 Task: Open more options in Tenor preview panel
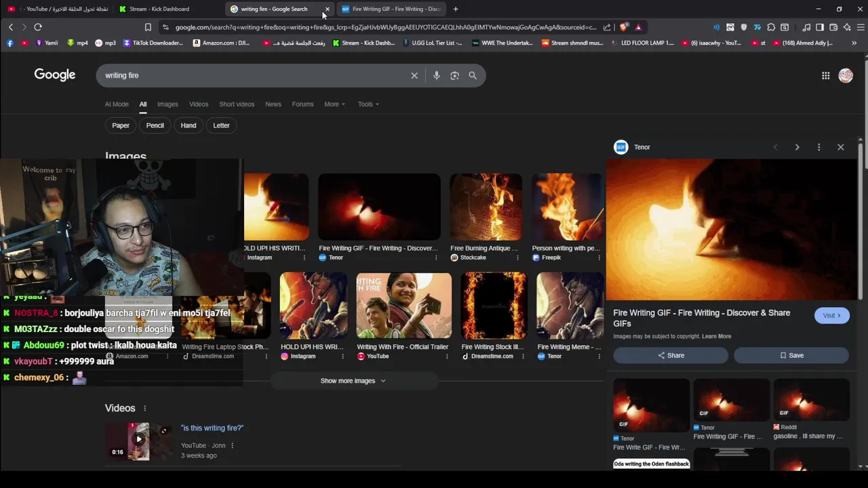pos(818,147)
